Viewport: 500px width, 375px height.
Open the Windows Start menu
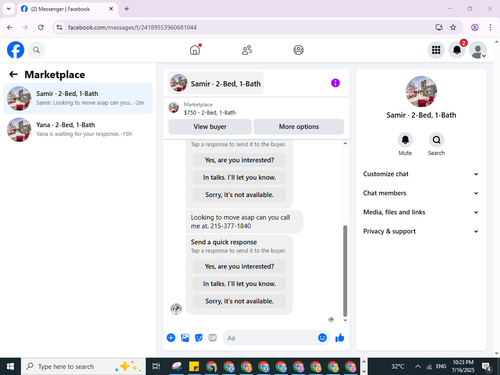(x=10, y=366)
